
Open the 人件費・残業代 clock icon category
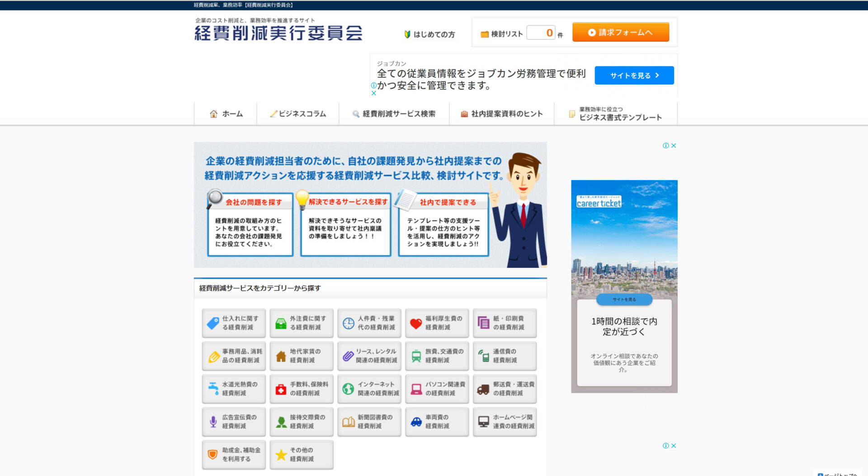coord(348,323)
